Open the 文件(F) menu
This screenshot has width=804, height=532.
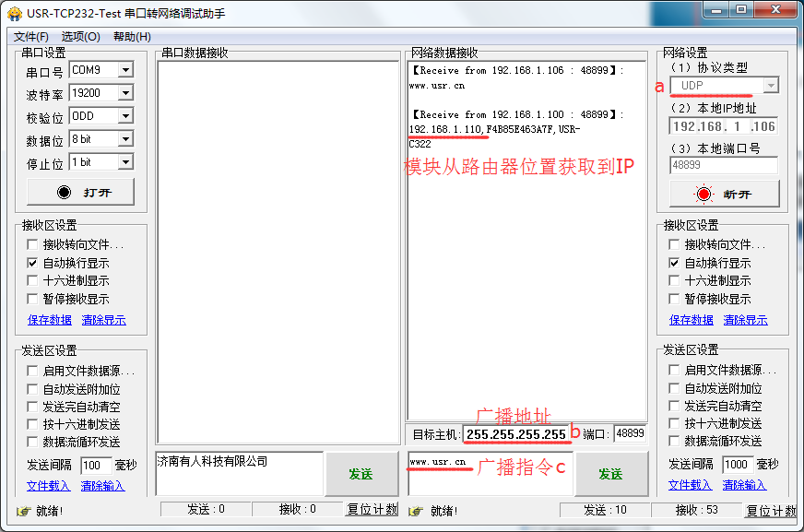tap(31, 37)
